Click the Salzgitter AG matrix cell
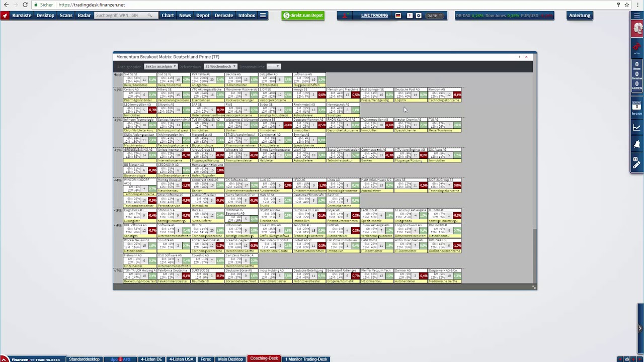The image size is (644, 362). 276,79
